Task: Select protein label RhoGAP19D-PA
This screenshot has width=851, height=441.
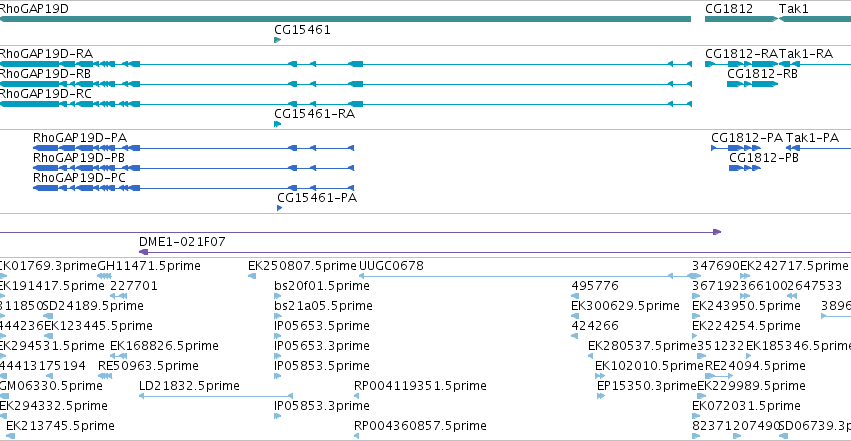Action: 80,137
